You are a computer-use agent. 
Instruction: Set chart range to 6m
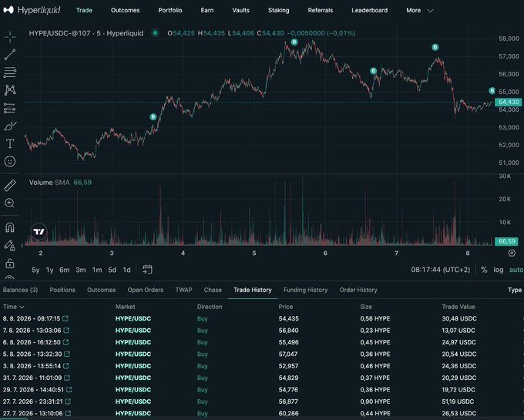tap(65, 270)
